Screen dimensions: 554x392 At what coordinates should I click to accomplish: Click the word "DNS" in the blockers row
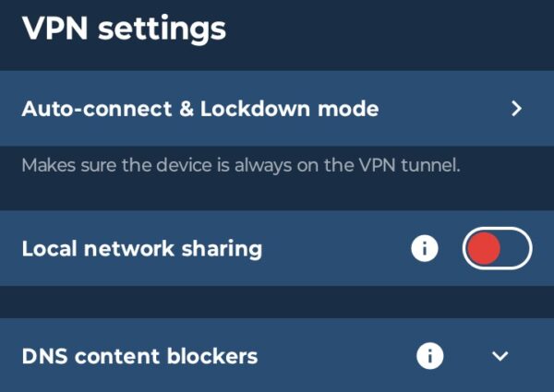click(x=43, y=356)
